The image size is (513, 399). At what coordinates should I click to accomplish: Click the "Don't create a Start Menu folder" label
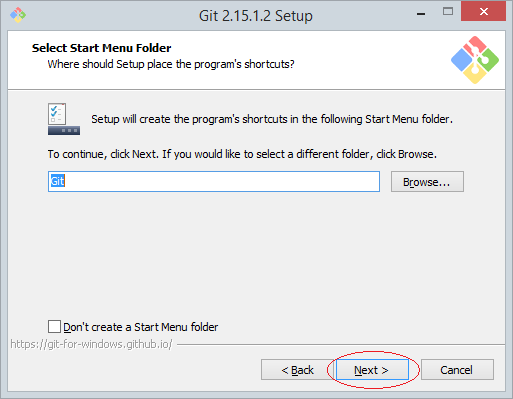click(141, 327)
